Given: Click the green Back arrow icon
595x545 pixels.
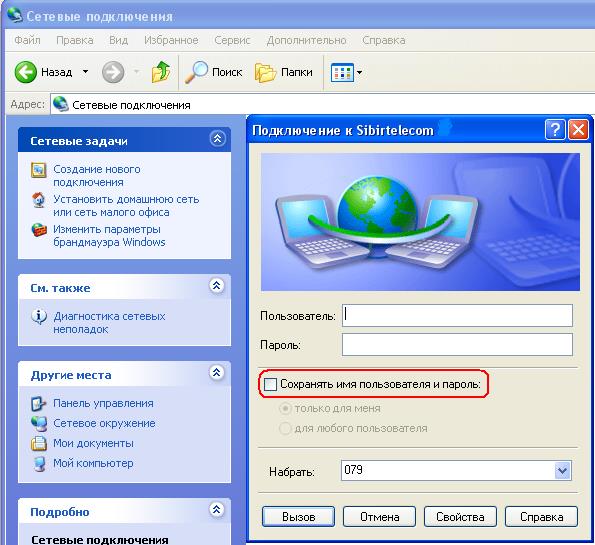Looking at the screenshot, I should click(x=26, y=72).
